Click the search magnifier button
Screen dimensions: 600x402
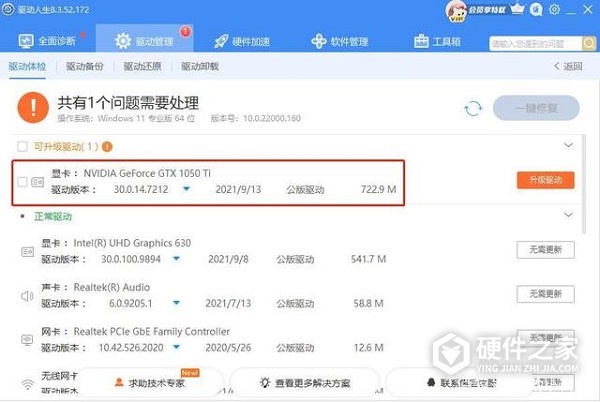pyautogui.click(x=589, y=44)
